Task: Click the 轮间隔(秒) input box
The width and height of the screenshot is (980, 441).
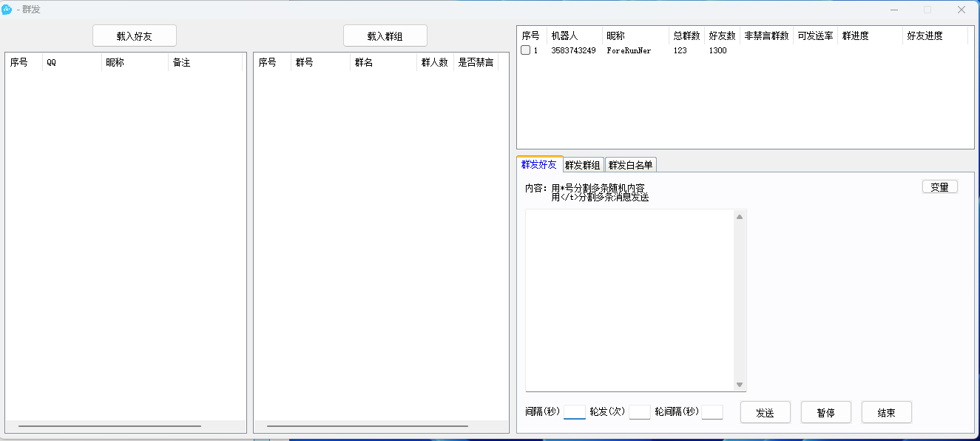Action: click(x=712, y=412)
